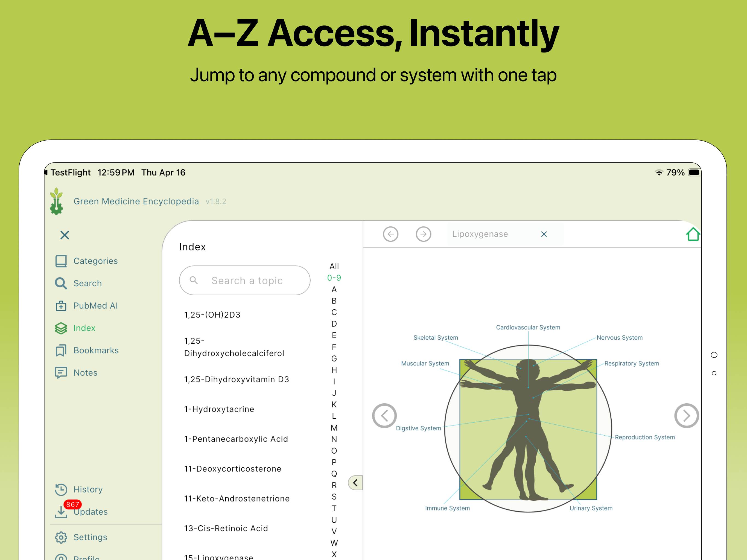Open the Categories menu item

pyautogui.click(x=96, y=261)
